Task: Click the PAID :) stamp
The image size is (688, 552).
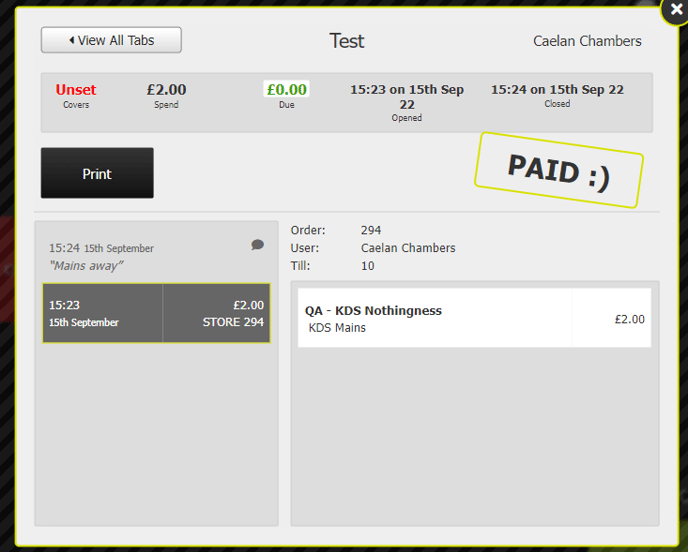Action: point(559,170)
